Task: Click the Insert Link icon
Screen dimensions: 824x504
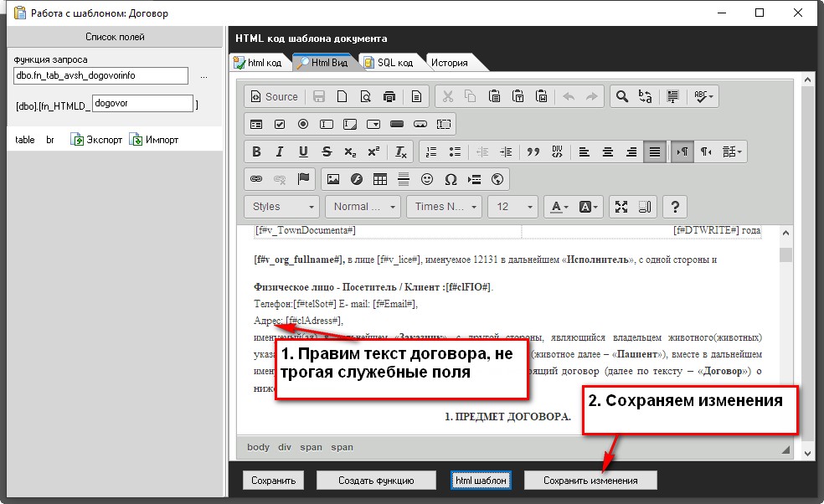Action: (257, 179)
